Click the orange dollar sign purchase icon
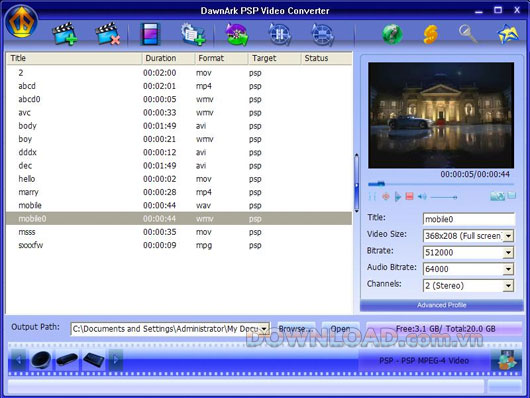Image resolution: width=530 pixels, height=398 pixels. [431, 34]
